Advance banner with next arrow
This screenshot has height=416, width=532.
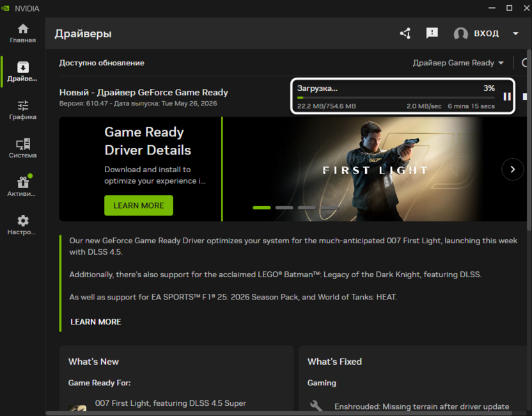pyautogui.click(x=512, y=169)
